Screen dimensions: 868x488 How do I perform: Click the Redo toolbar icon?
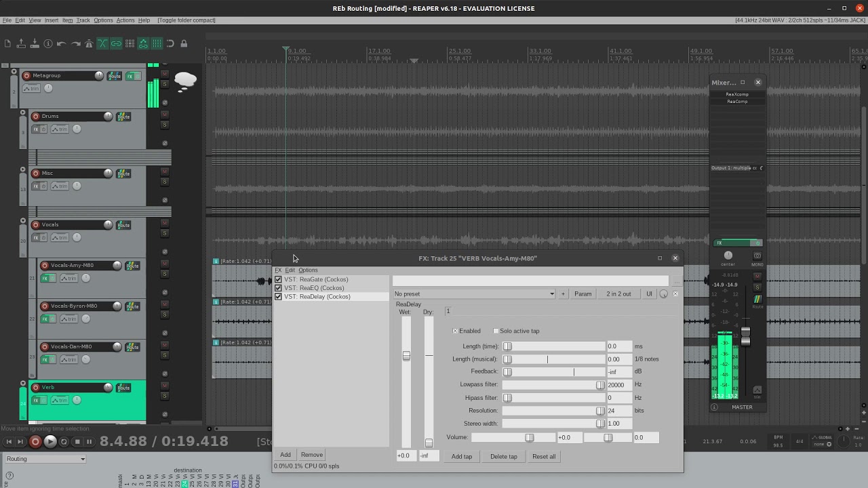pos(75,44)
